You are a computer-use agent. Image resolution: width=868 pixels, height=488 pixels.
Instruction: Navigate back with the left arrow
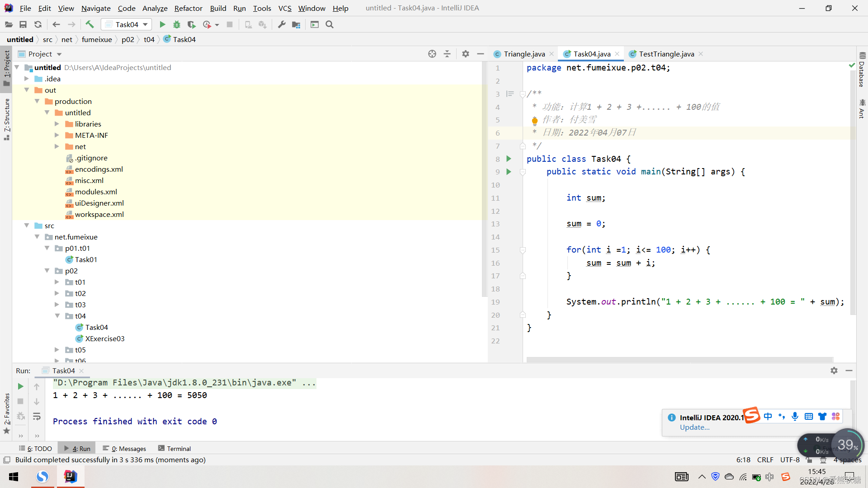tap(56, 24)
